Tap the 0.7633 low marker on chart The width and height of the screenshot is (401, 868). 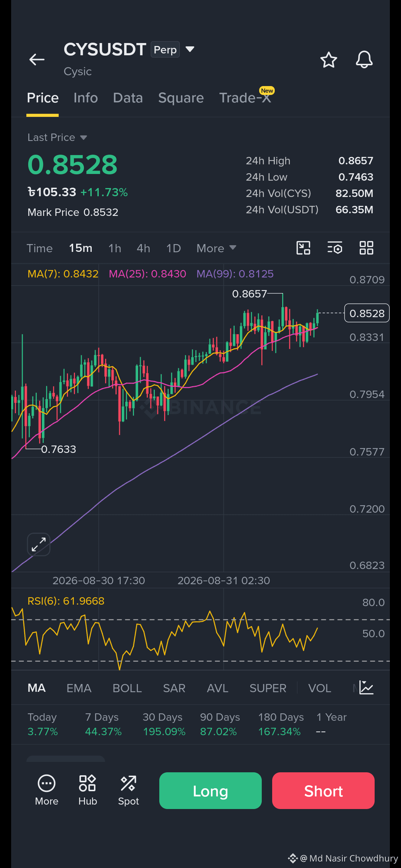click(58, 449)
